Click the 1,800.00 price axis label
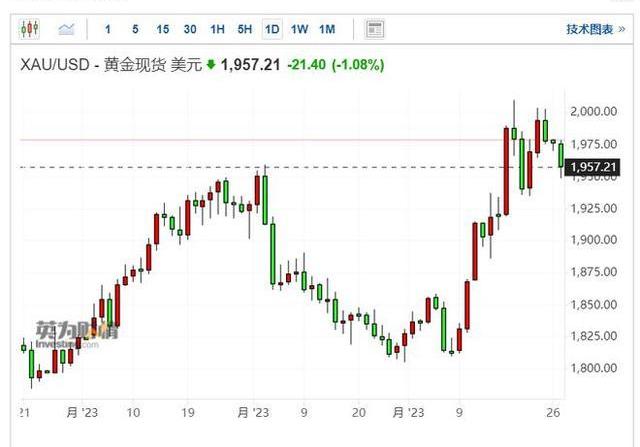This screenshot has width=640, height=447. point(593,368)
